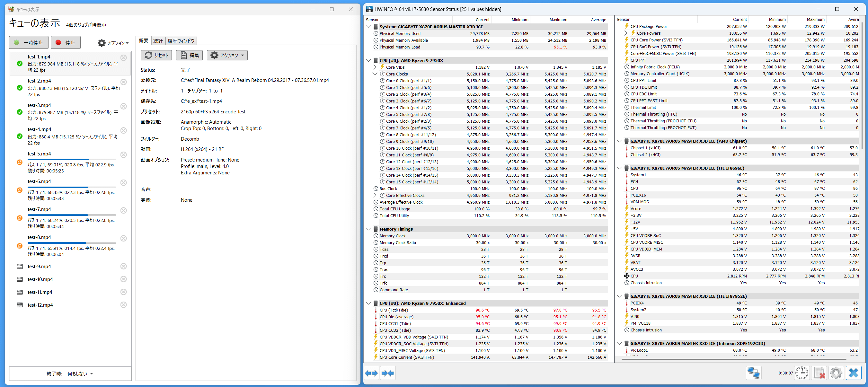Viewport: 868px width, 387px height.
Task: Expand the Core VIDs sensor entry
Action: click(375, 67)
